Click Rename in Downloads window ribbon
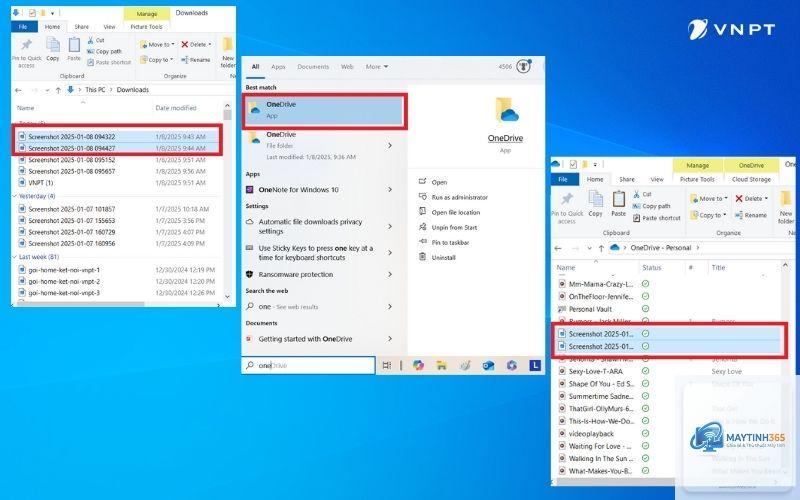Viewport: 800px width, 500px height. (x=195, y=60)
